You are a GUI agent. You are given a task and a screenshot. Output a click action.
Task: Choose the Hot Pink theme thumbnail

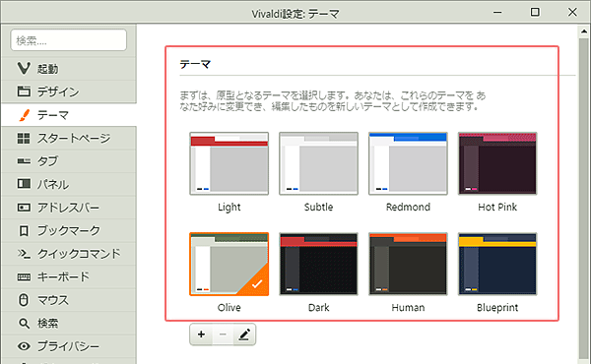point(497,163)
